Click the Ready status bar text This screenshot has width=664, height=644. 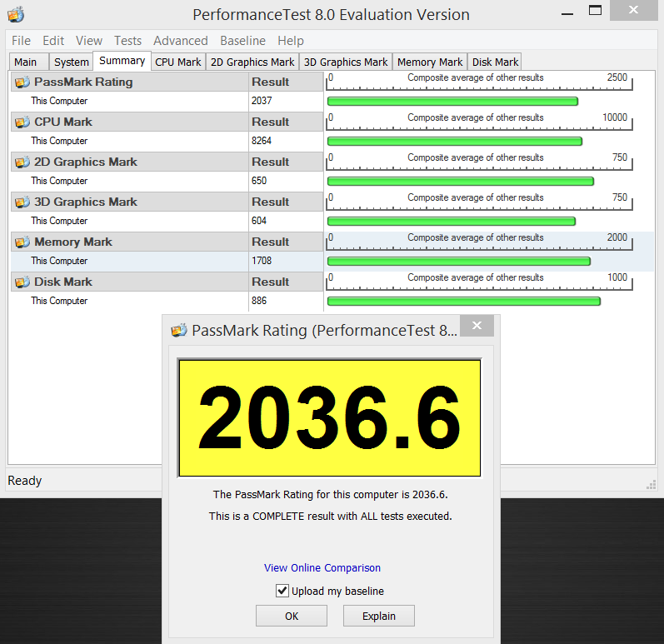coord(24,481)
